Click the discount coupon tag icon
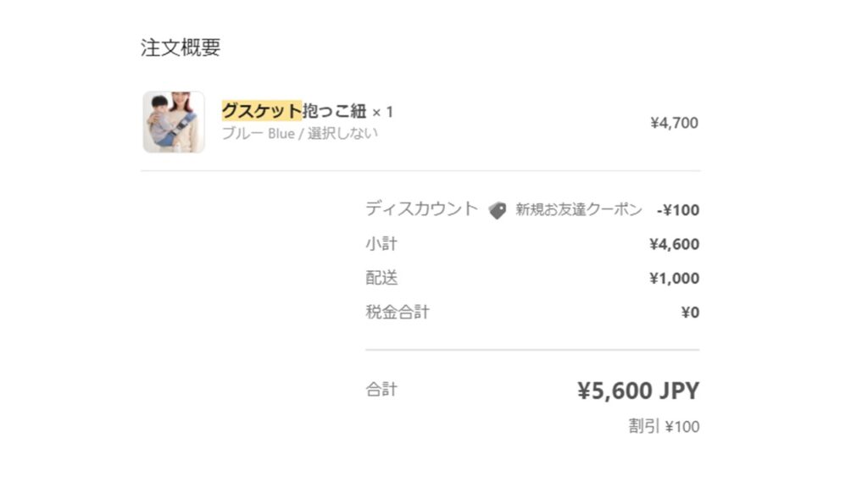Viewport: 868px width, 488px height. [497, 210]
